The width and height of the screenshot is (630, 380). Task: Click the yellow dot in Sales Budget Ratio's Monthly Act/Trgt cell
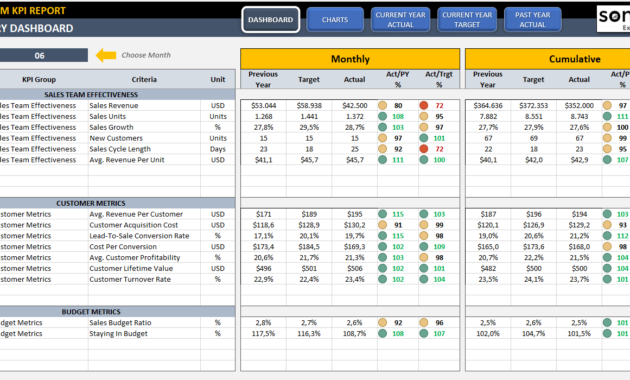pos(423,323)
